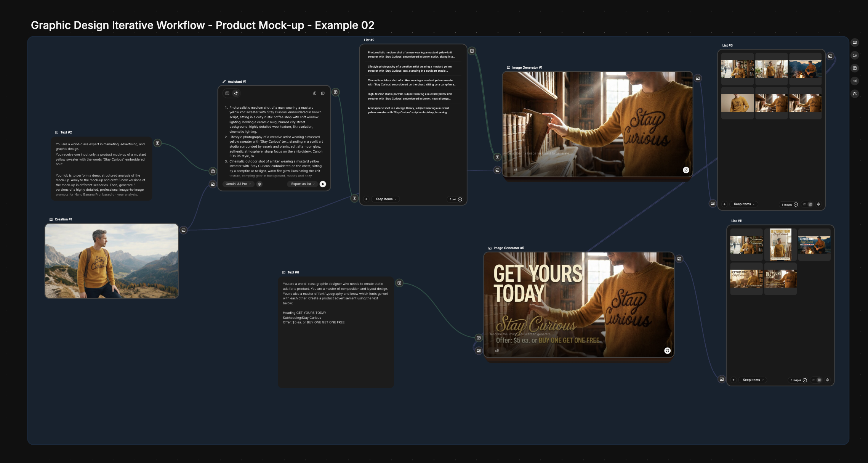Open the campfire thumbnail in List #3

click(x=805, y=69)
